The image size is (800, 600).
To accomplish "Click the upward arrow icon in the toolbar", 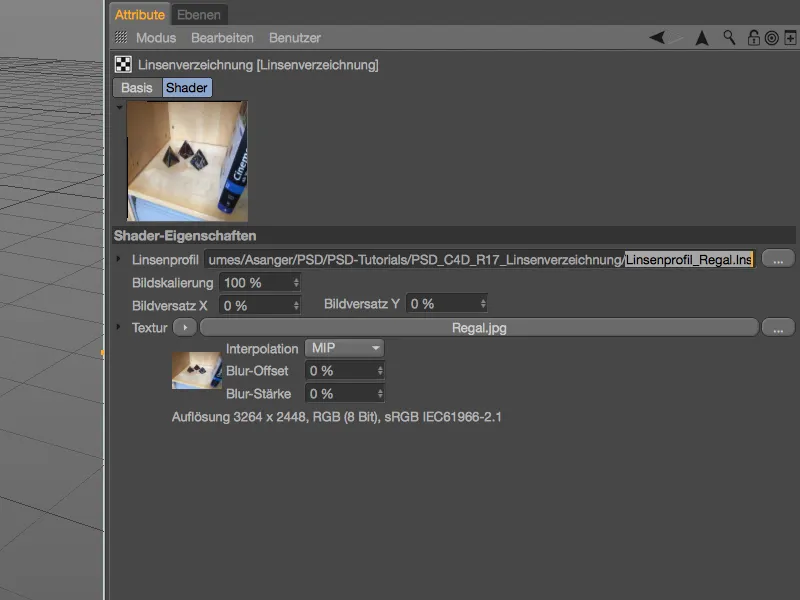I will 701,37.
